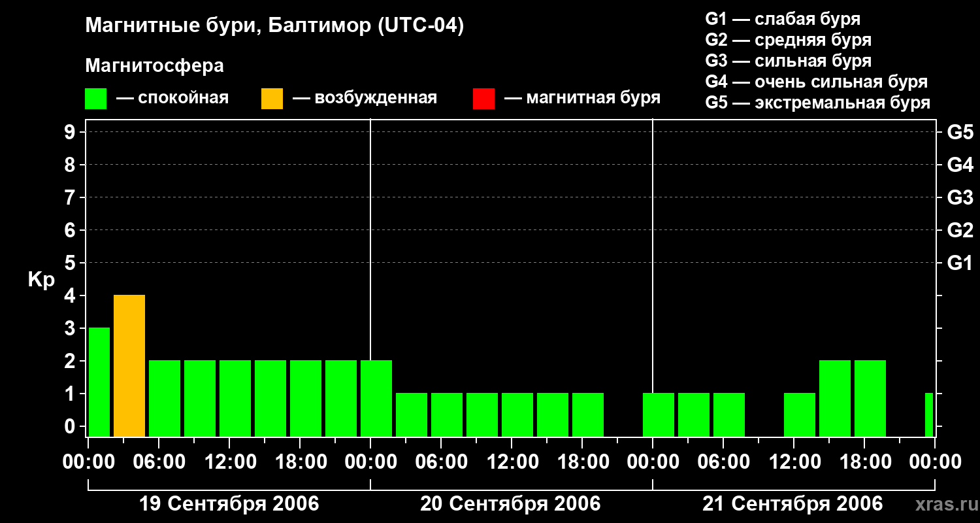Click the "Магнитосфера" heading

[x=154, y=66]
